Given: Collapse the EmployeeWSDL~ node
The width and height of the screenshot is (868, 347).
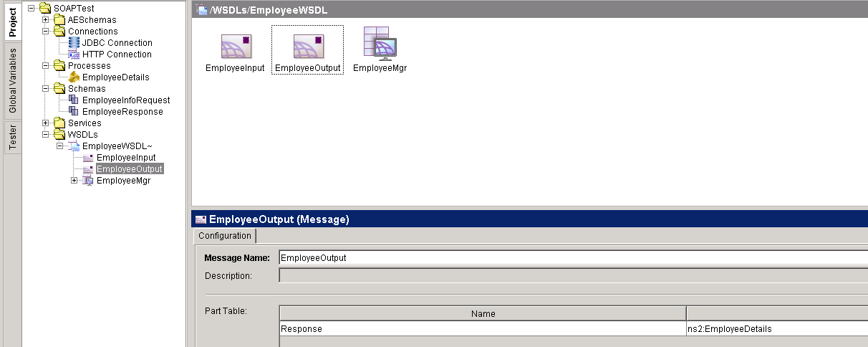Looking at the screenshot, I should [x=59, y=146].
